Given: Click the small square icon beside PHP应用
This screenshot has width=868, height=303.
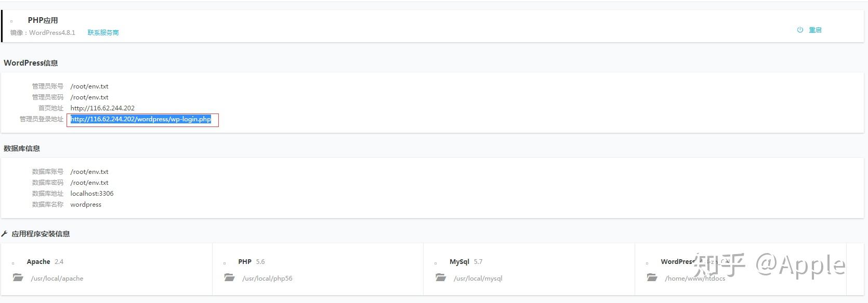Looking at the screenshot, I should tap(12, 21).
